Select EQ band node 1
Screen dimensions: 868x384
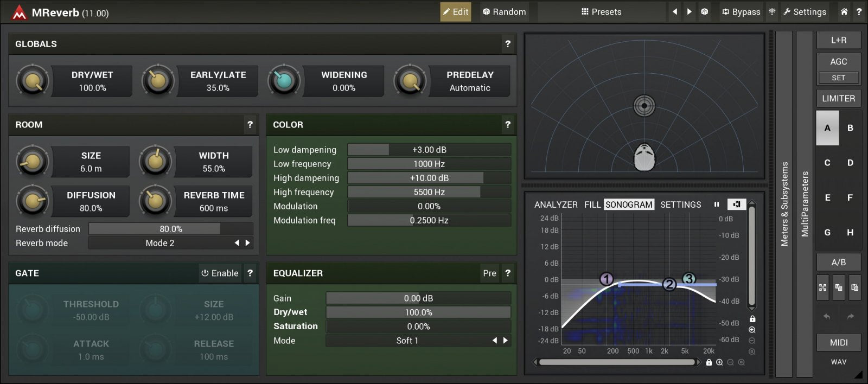607,279
